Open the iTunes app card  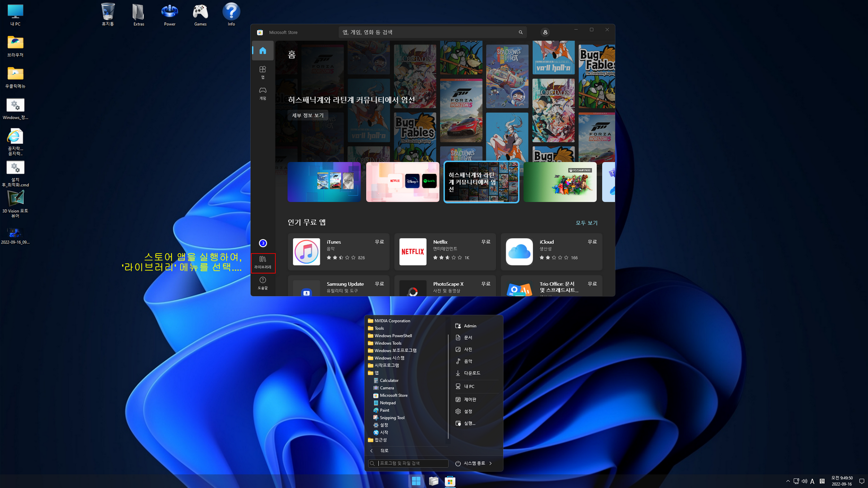pyautogui.click(x=339, y=251)
